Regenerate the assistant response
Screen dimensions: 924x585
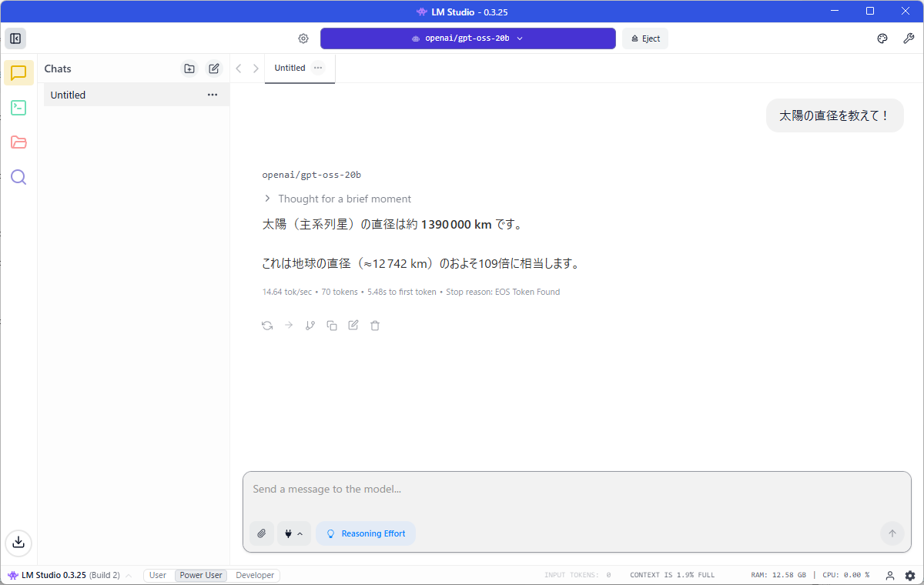tap(267, 326)
